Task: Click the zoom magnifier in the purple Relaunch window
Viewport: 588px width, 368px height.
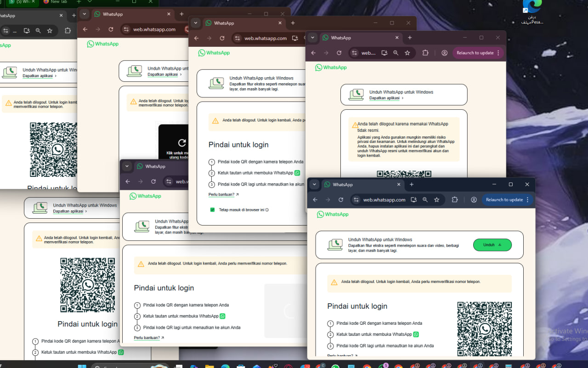Action: [x=396, y=53]
